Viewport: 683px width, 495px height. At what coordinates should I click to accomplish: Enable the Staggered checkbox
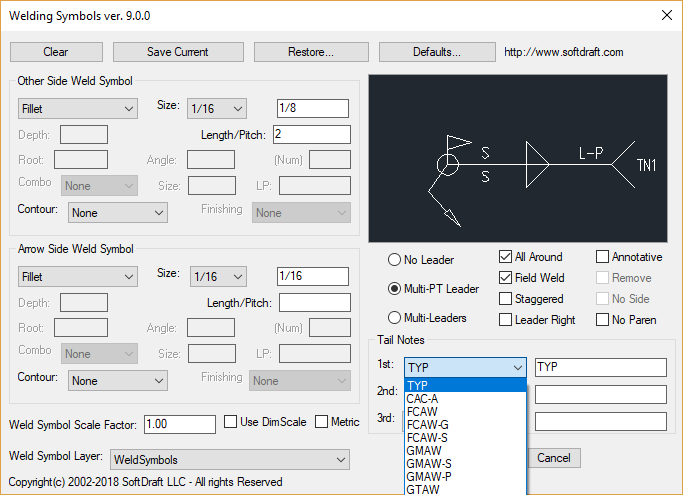click(x=506, y=299)
